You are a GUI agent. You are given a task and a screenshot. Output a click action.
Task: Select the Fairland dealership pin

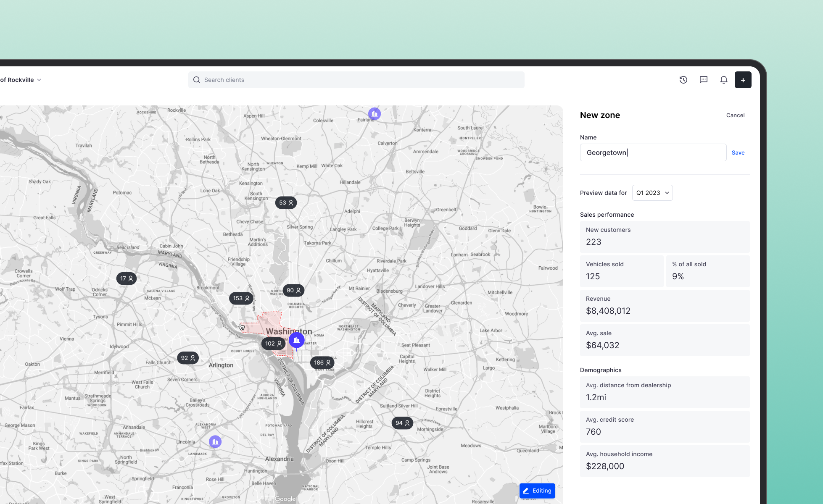click(375, 114)
